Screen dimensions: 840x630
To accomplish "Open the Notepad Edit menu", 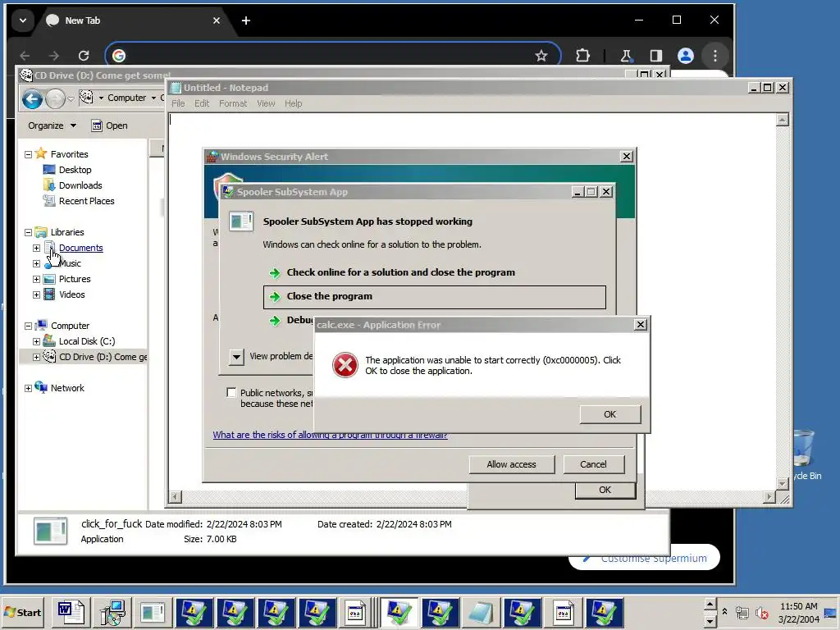I will tap(202, 103).
